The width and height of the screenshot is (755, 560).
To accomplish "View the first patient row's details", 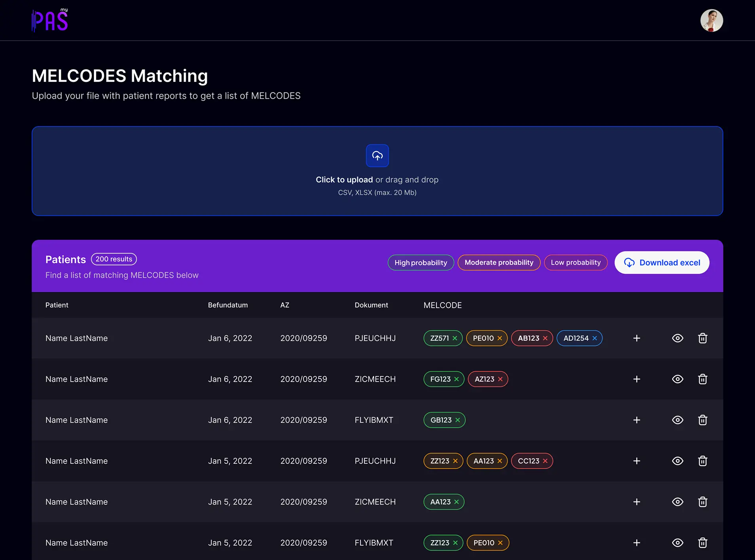I will 677,338.
